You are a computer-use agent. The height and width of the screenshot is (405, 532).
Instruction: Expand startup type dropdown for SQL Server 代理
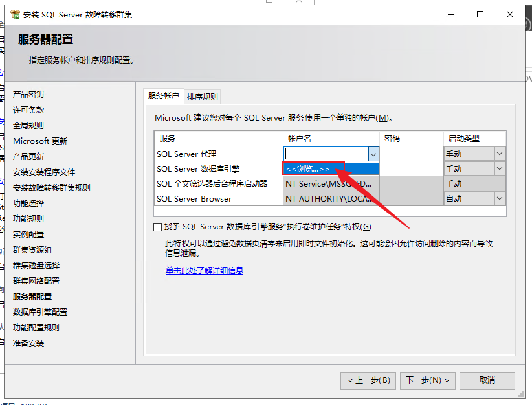click(500, 154)
